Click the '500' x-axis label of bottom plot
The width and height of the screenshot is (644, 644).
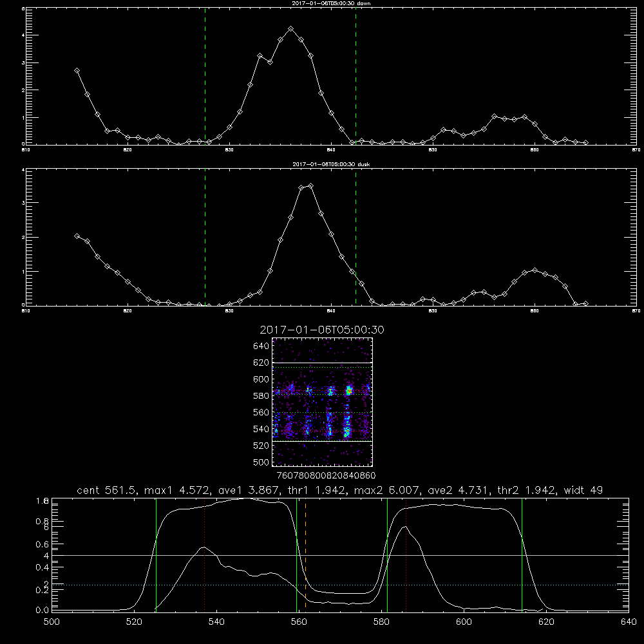[52, 622]
